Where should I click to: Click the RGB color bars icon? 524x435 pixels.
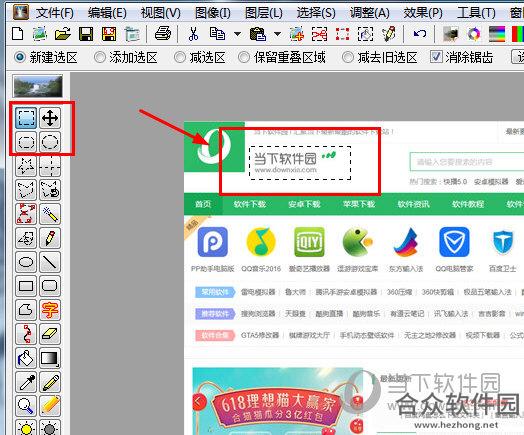(x=518, y=34)
